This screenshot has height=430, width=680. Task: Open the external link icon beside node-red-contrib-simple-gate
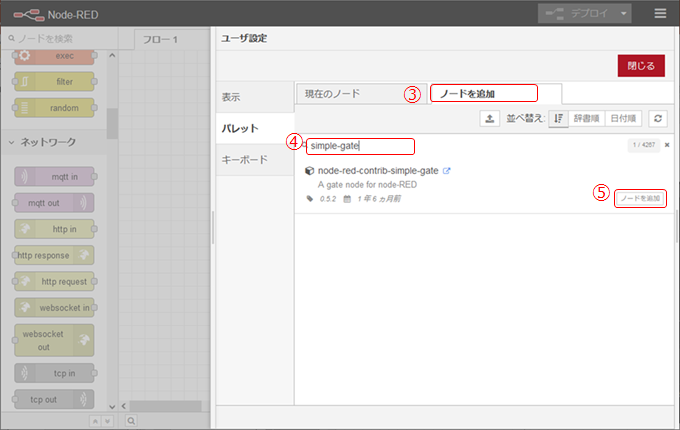[x=447, y=171]
